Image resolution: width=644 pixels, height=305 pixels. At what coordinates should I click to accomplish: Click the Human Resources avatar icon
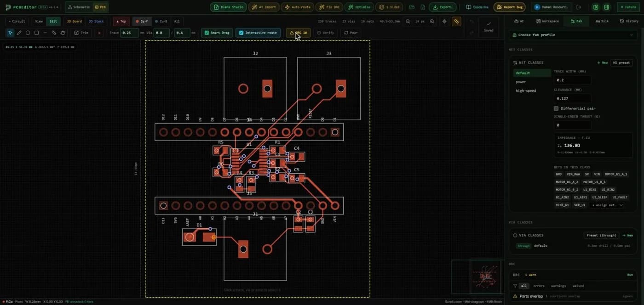point(537,7)
